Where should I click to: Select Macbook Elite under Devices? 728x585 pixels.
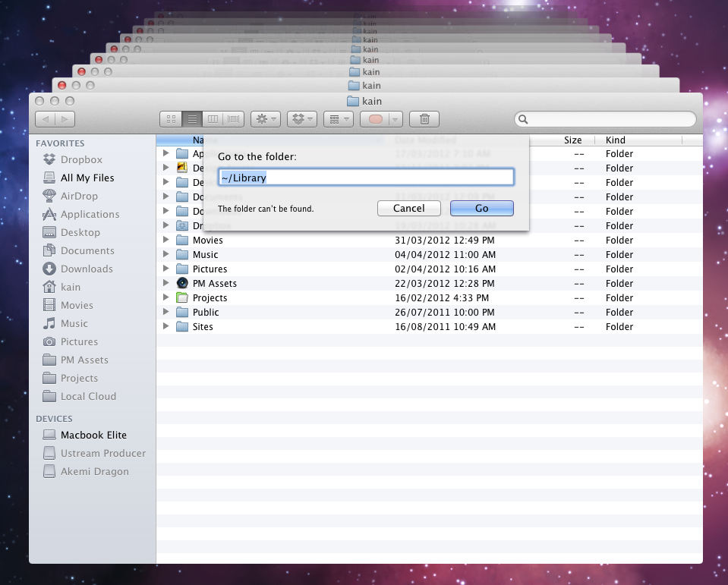[x=93, y=435]
